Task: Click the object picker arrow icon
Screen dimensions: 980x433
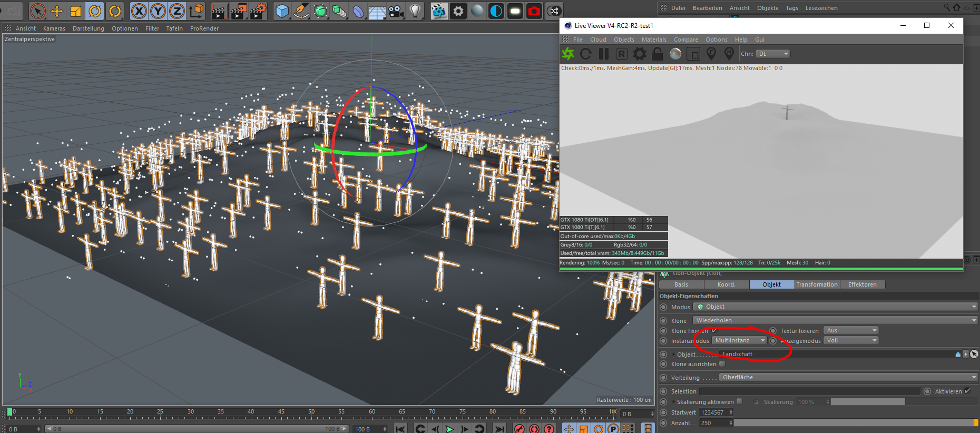Action: [x=974, y=354]
